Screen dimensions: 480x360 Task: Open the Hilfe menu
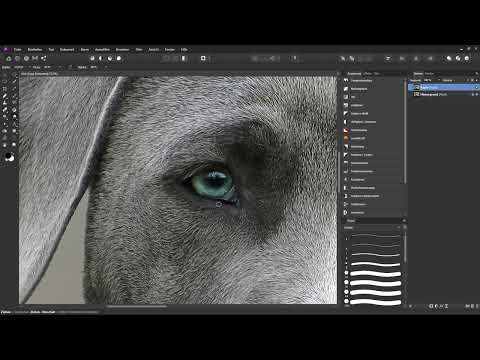(x=184, y=49)
